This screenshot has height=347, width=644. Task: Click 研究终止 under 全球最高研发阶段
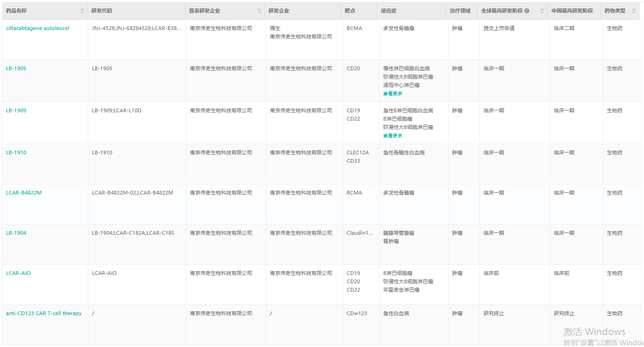[494, 313]
